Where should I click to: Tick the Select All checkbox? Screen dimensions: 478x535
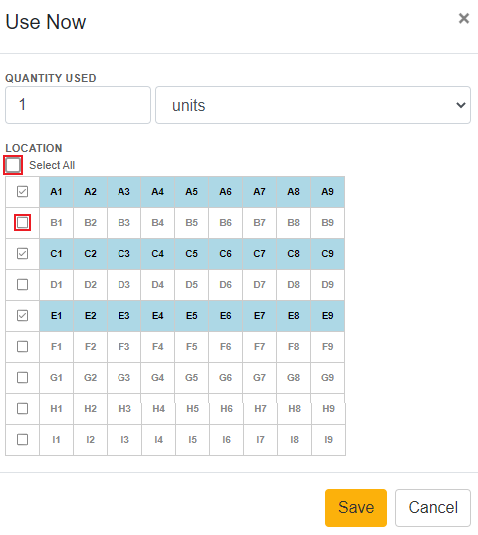pos(13,165)
